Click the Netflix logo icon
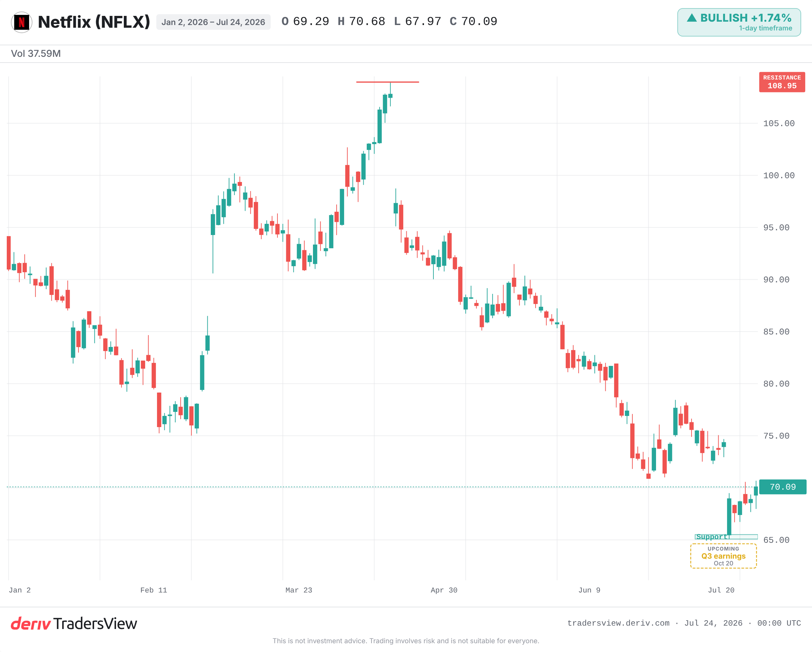The image size is (812, 652). point(21,22)
